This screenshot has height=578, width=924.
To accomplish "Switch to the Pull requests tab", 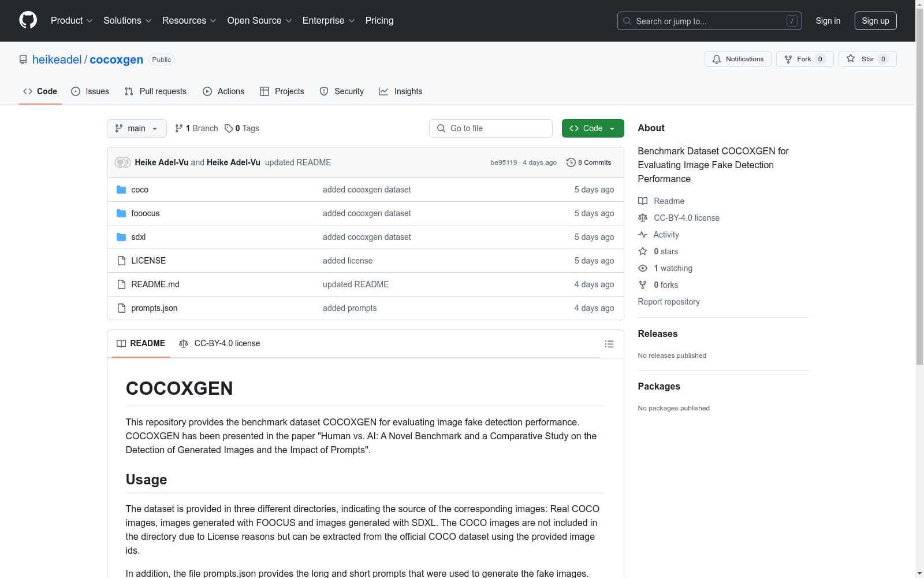I will click(x=155, y=91).
